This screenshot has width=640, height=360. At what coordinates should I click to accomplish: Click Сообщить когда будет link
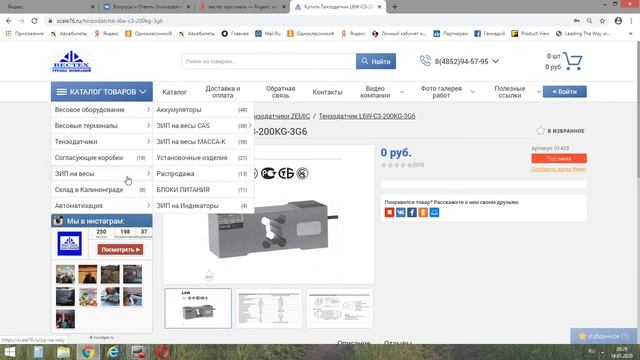(x=559, y=169)
